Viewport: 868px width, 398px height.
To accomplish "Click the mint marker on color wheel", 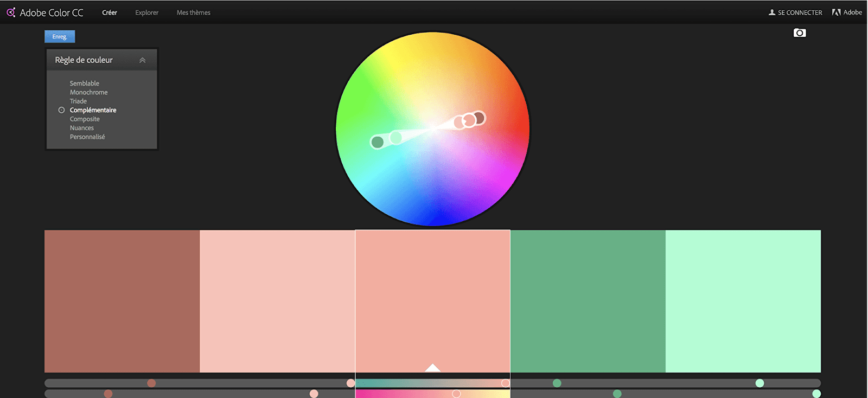I will 396,138.
